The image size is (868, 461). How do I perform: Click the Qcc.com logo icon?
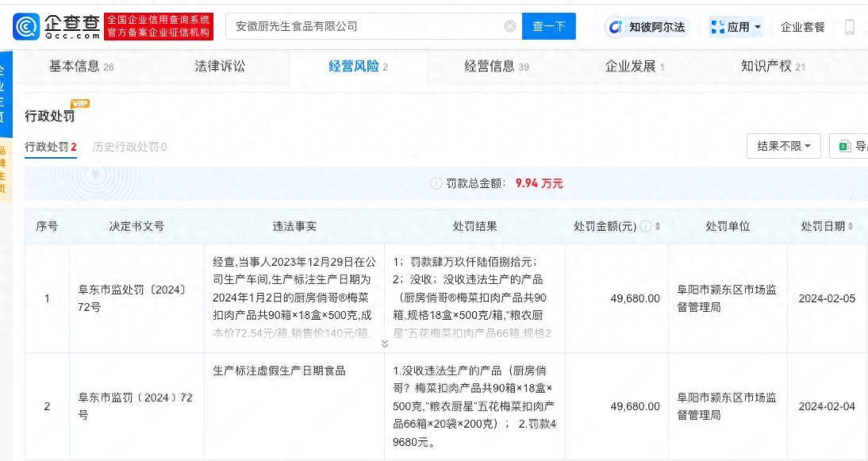tap(26, 26)
